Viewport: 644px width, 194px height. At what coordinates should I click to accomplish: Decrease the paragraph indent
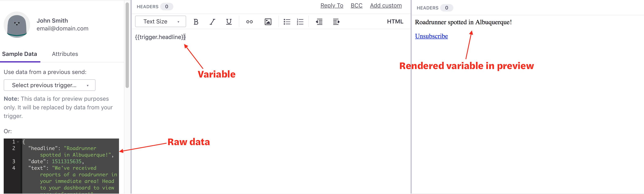tap(319, 21)
